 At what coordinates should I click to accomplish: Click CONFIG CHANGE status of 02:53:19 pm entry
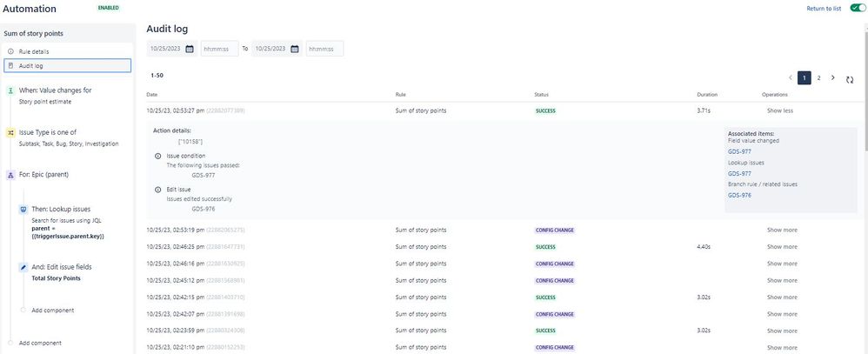(554, 230)
